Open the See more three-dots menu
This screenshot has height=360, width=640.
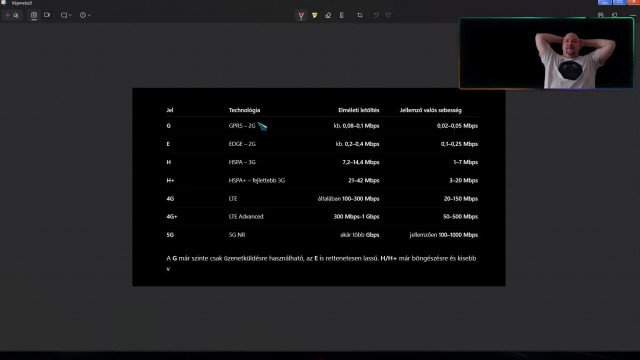pos(633,15)
